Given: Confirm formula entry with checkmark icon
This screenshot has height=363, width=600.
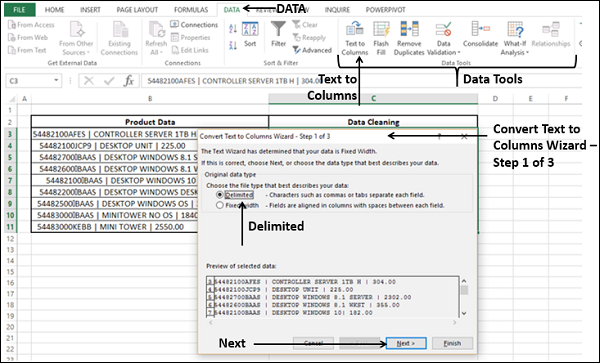Looking at the screenshot, I should tap(109, 81).
